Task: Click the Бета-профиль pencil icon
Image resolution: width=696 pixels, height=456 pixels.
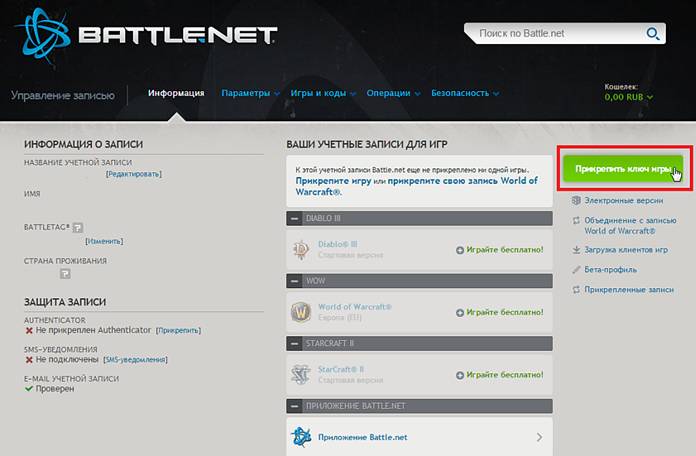Action: (x=576, y=270)
